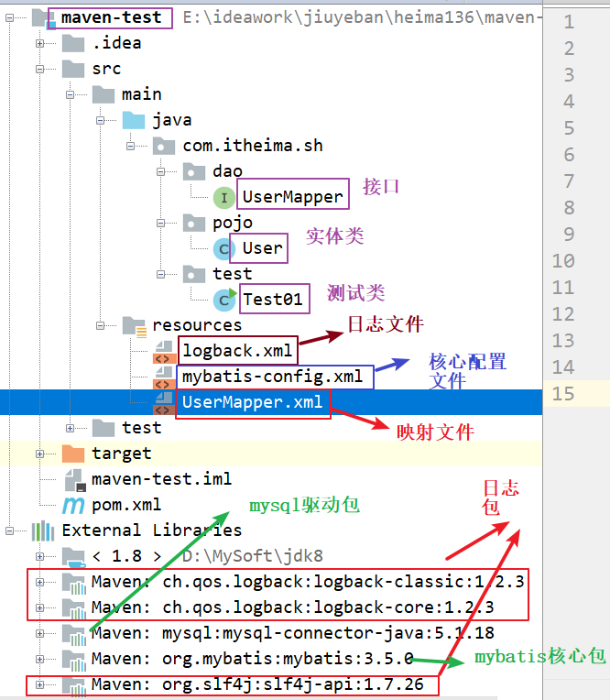The height and width of the screenshot is (700, 610).
Task: Click line number 15 in editor gutter
Action: click(x=563, y=394)
